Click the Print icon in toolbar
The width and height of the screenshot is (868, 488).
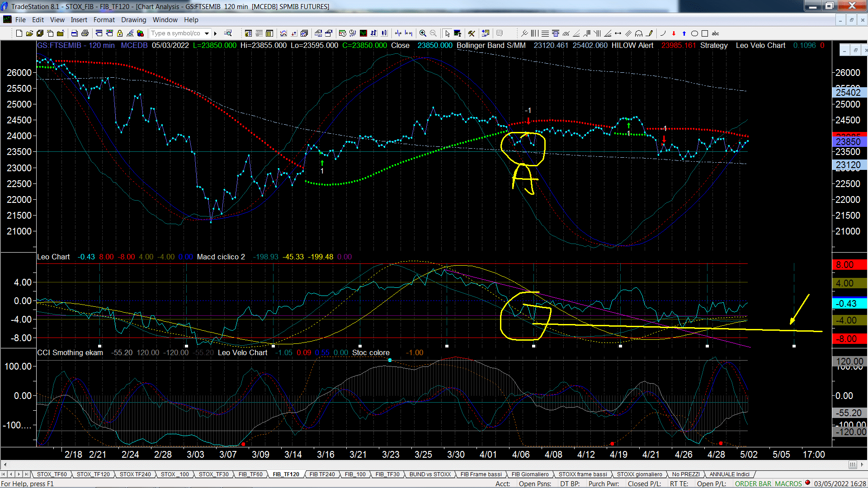(x=85, y=33)
